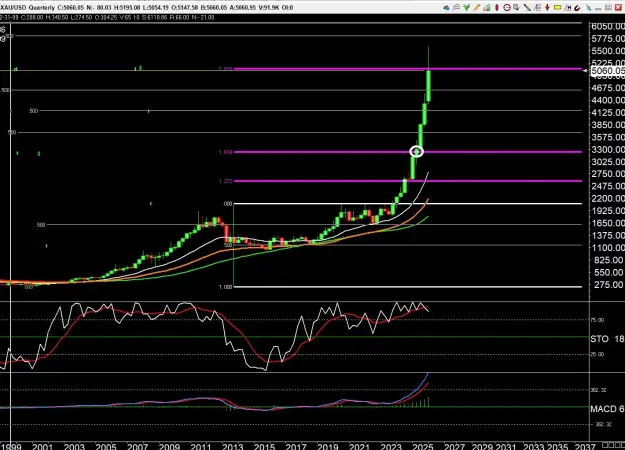Click the 1.272 Fibonacci purple line

(x=407, y=181)
